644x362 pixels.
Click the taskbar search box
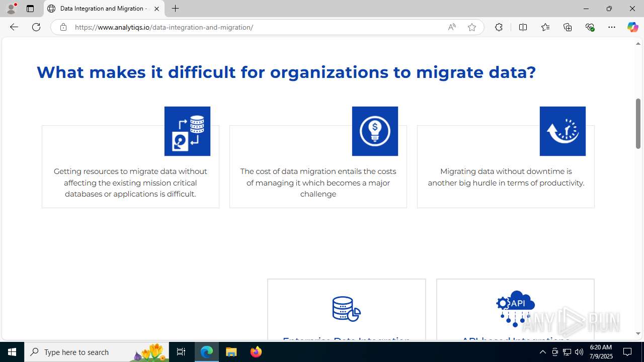pos(97,352)
